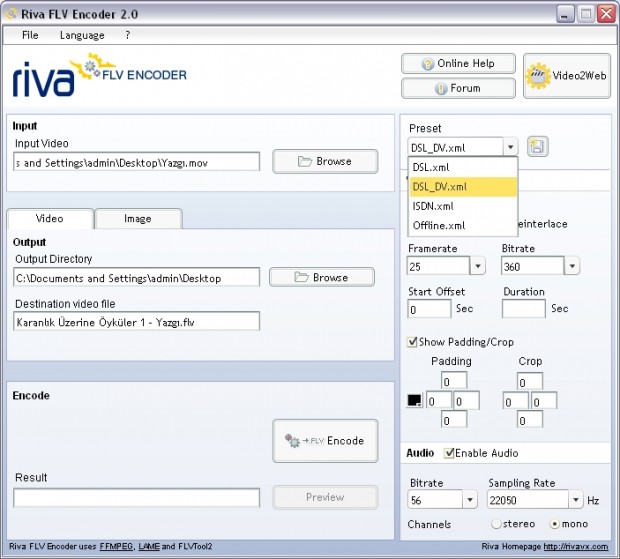Screen dimensions: 620x559
Task: Uncheck Enable Audio
Action: click(449, 453)
